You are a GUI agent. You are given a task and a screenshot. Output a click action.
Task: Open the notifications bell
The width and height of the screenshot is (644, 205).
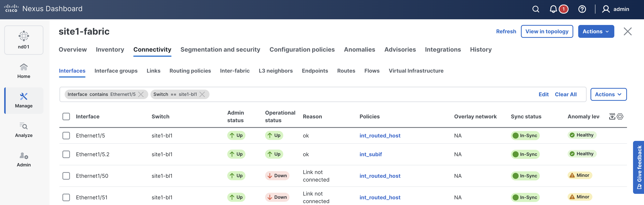pos(553,9)
